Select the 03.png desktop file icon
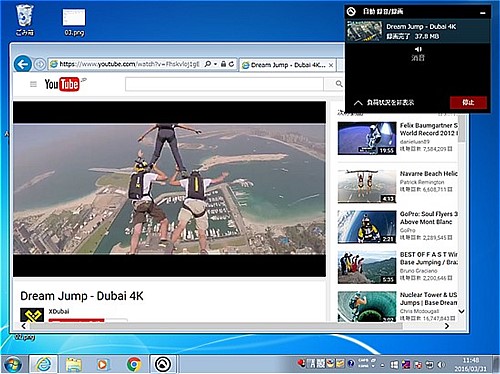This screenshot has height=374, width=500. (x=74, y=22)
